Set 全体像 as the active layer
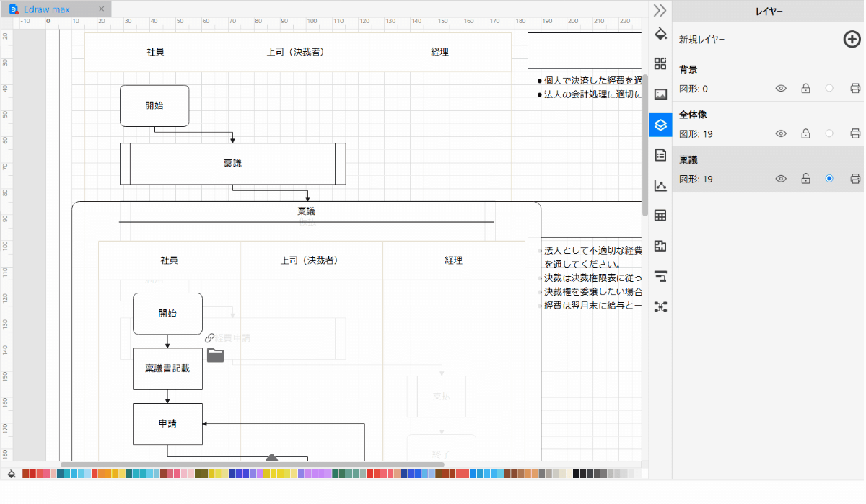The height and width of the screenshot is (504, 866). (x=830, y=133)
